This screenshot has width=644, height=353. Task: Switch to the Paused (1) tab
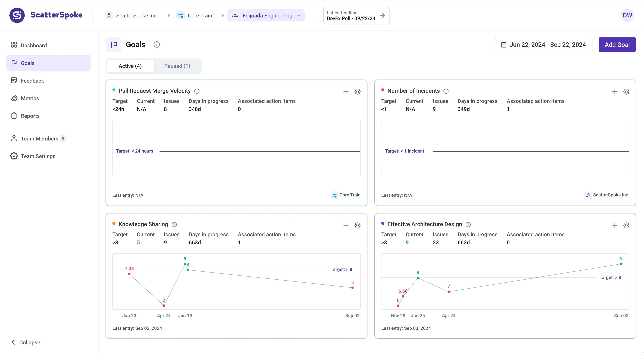coord(177,66)
